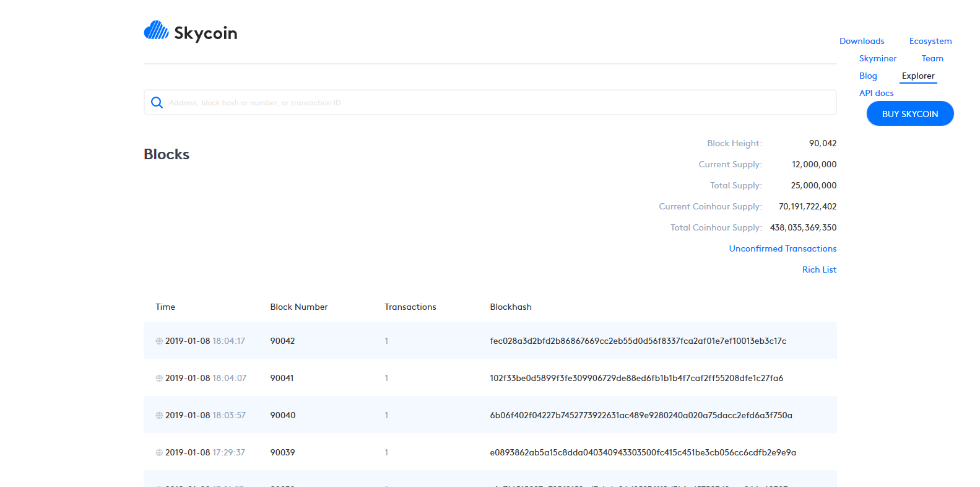This screenshot has height=487, width=980.
Task: Click globe icon beside 18:03:57 timestamp
Action: click(x=159, y=416)
